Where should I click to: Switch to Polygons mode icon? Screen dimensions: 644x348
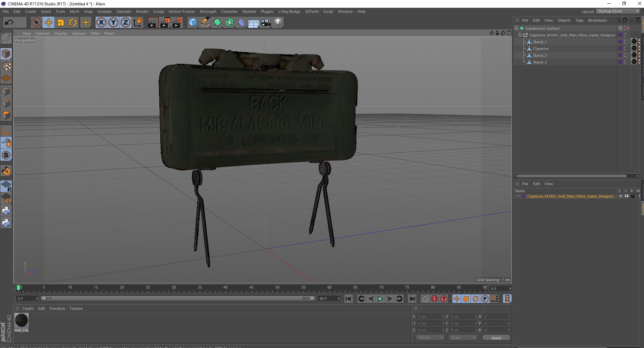[x=6, y=115]
